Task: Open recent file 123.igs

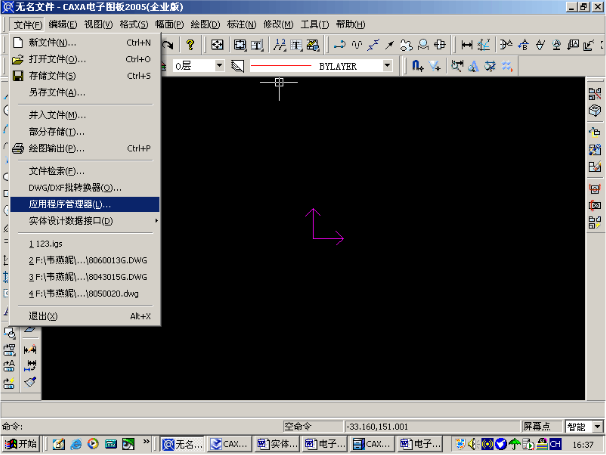Action: [46, 243]
